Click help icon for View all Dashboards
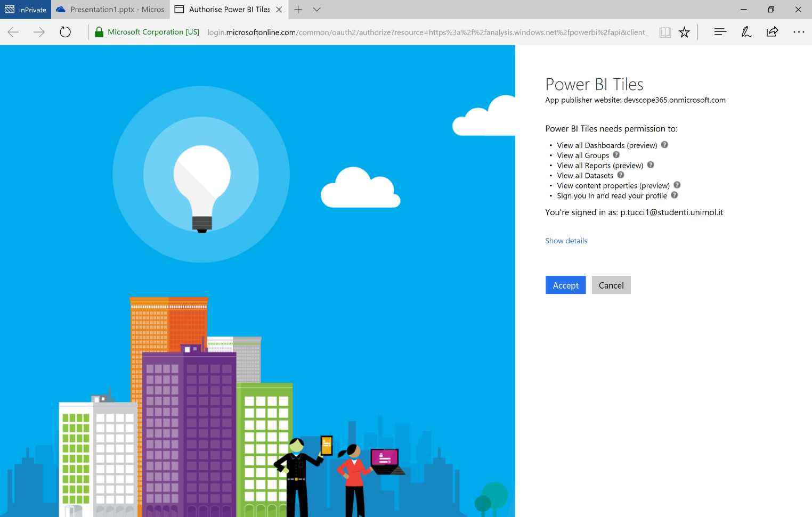The height and width of the screenshot is (517, 812). click(x=664, y=144)
